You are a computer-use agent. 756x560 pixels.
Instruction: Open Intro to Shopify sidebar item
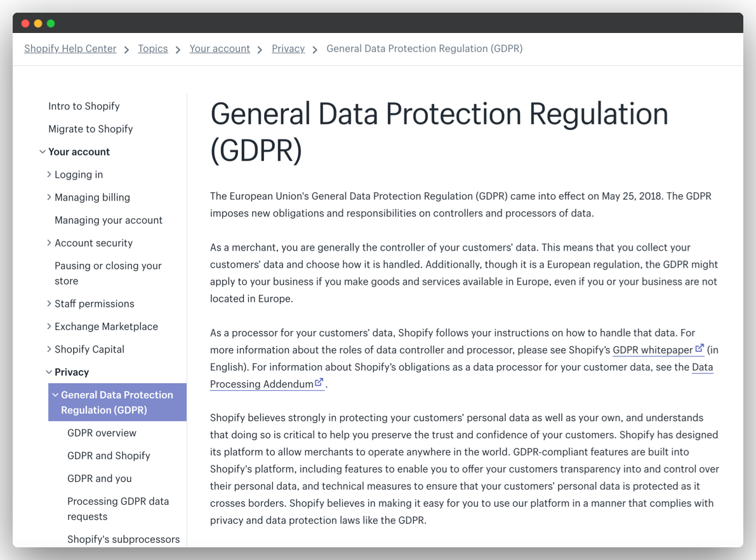84,106
